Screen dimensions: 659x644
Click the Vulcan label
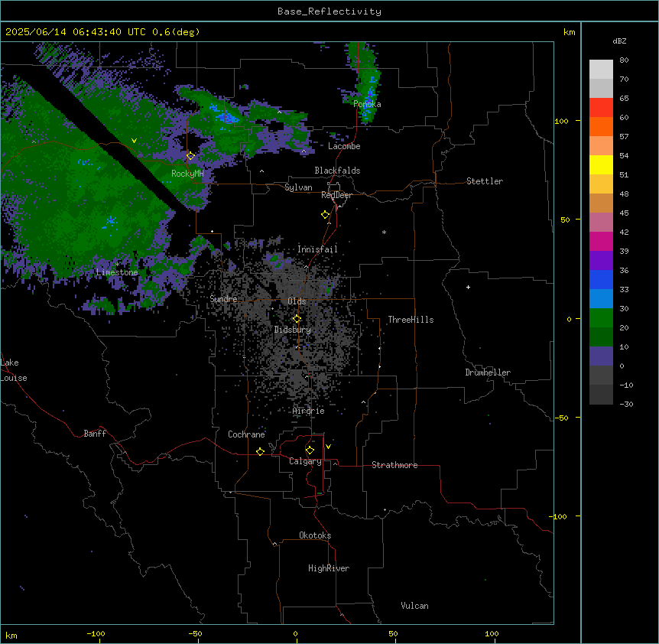click(415, 606)
